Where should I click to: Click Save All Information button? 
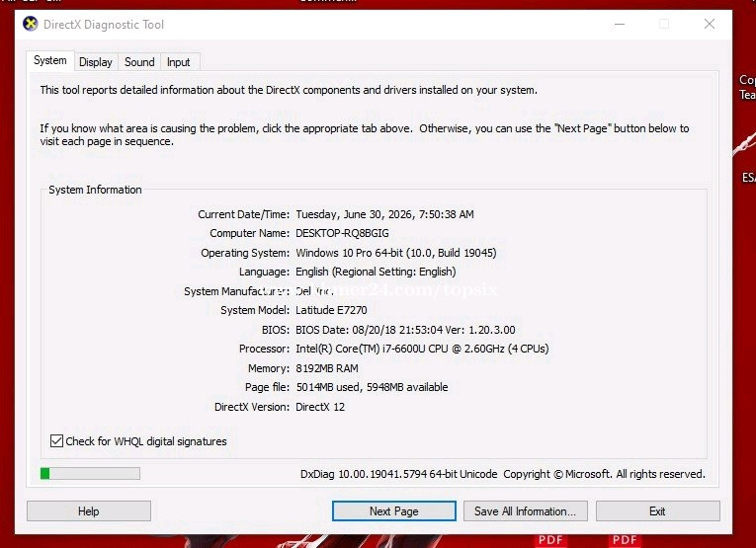[526, 510]
